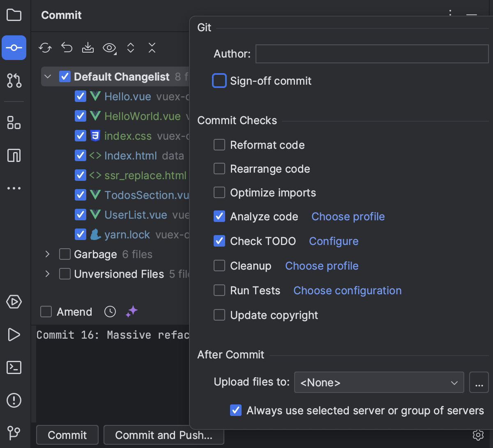The height and width of the screenshot is (448, 493).
Task: Select yarn.lock in the changes tree
Action: 127,235
